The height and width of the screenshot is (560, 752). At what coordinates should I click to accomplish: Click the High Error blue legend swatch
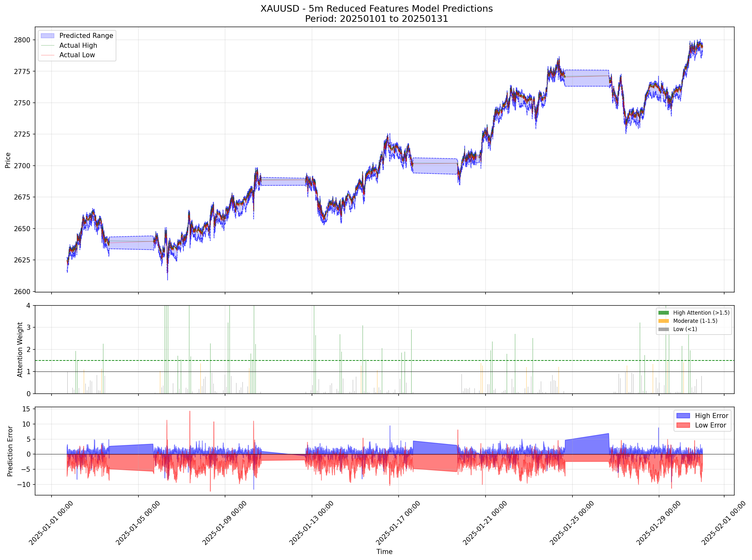pos(682,415)
